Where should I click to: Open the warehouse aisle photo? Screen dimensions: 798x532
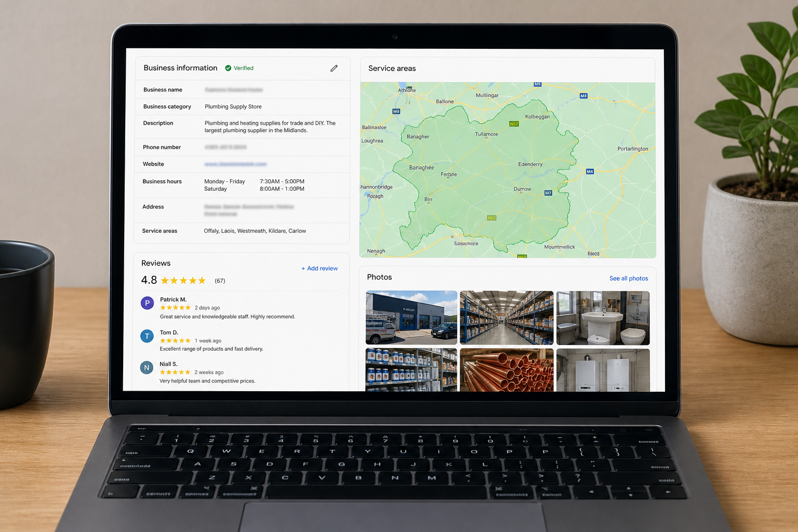tap(507, 317)
